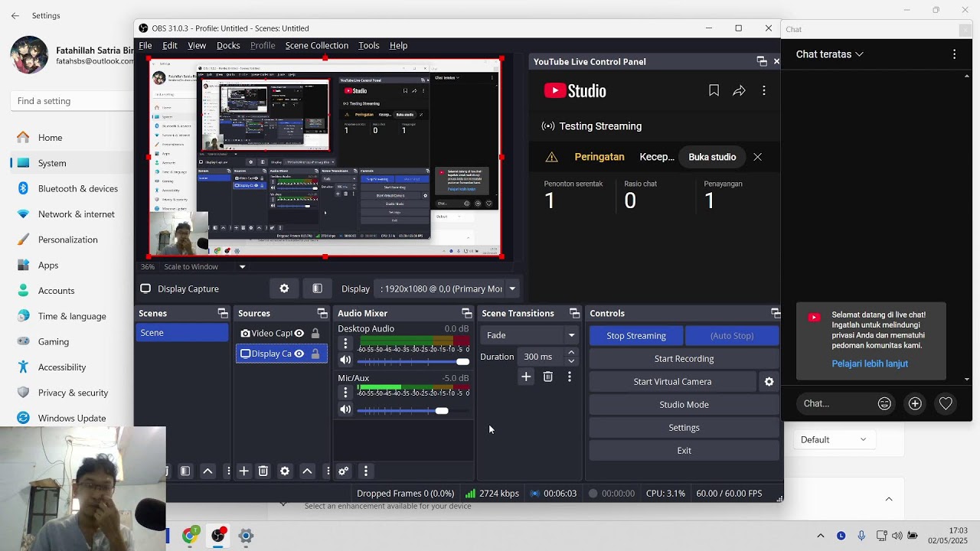
Task: Open the Tools menu
Action: click(368, 45)
